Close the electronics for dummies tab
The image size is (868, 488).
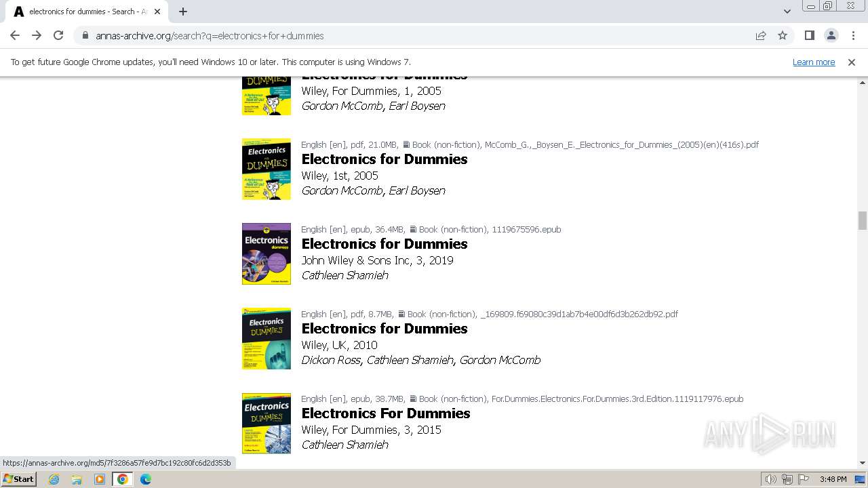(x=157, y=12)
